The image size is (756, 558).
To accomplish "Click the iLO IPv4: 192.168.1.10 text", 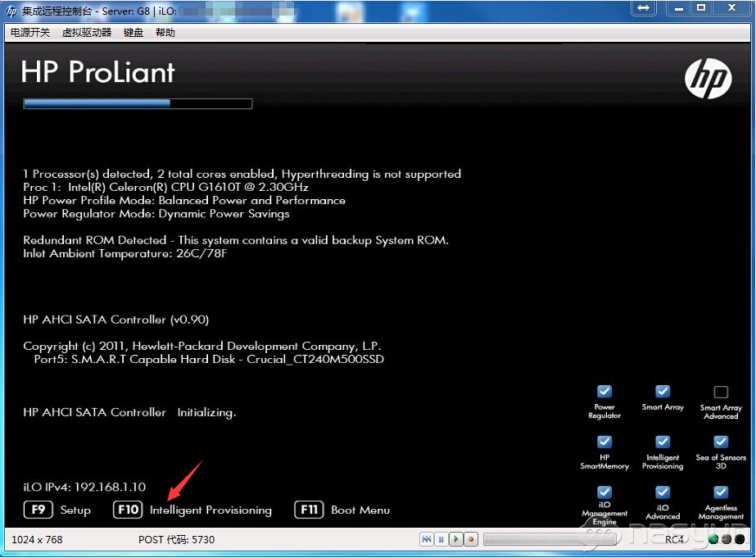I will click(x=84, y=487).
